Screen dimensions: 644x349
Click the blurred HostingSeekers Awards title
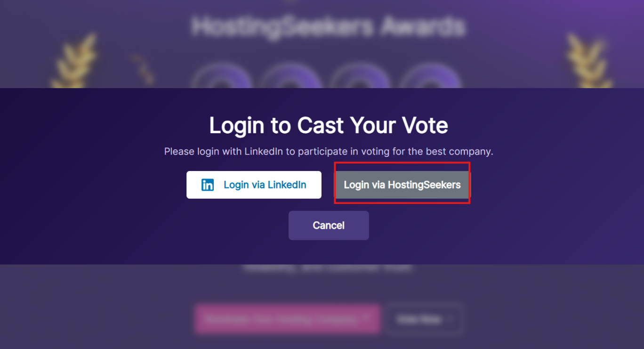pyautogui.click(x=329, y=26)
